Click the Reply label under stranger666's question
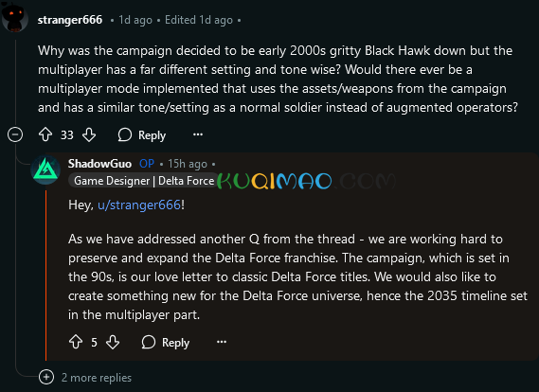 [152, 135]
